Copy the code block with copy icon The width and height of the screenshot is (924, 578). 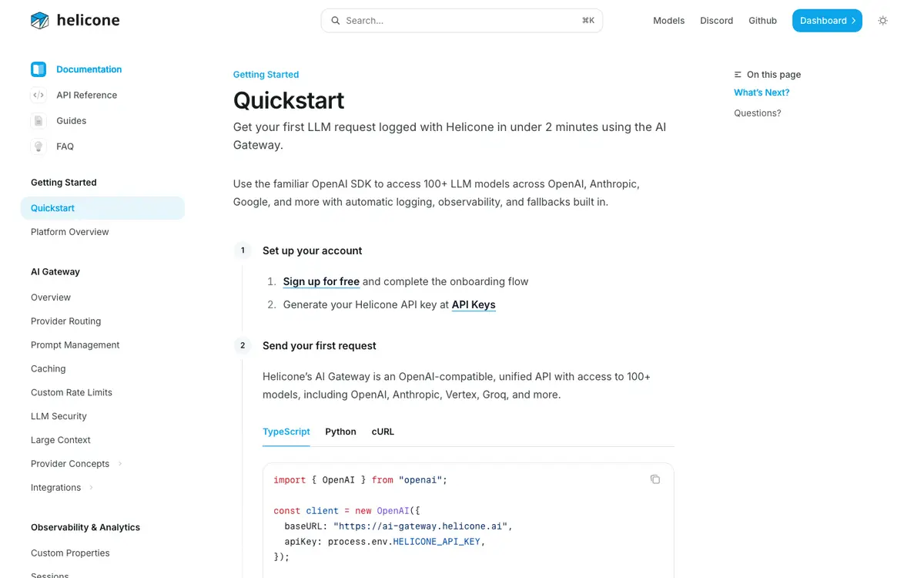point(655,479)
